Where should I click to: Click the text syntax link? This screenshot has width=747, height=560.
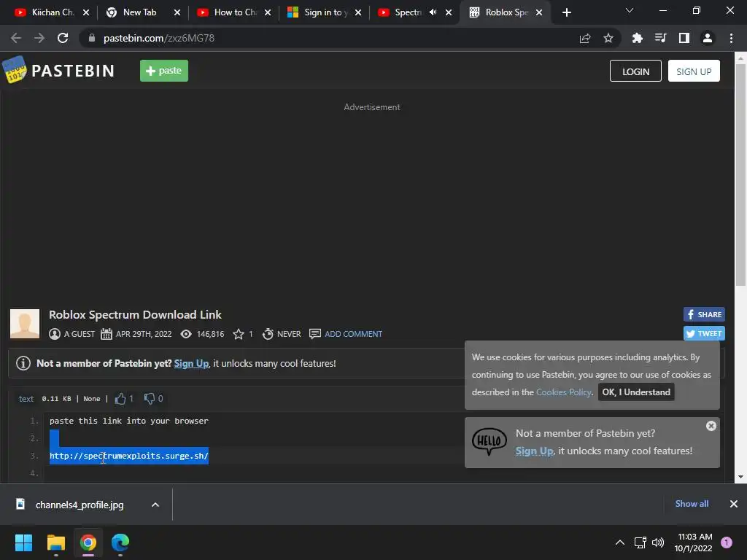click(26, 399)
